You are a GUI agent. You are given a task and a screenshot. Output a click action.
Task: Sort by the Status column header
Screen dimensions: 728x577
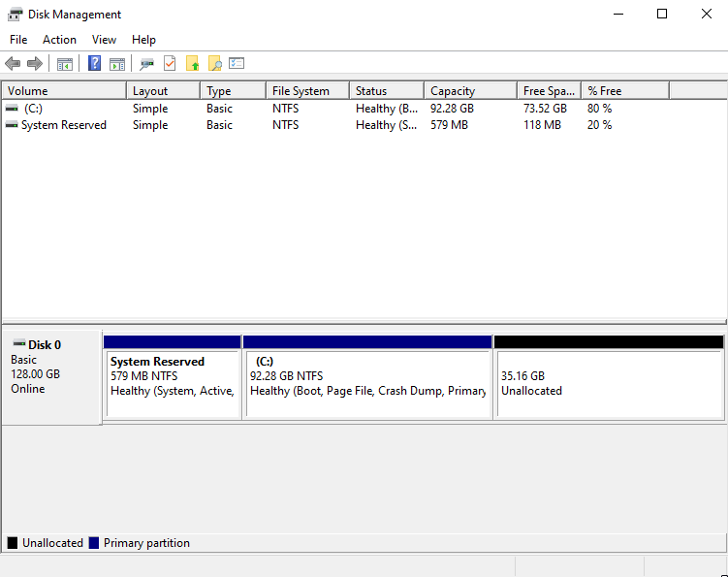pos(387,90)
